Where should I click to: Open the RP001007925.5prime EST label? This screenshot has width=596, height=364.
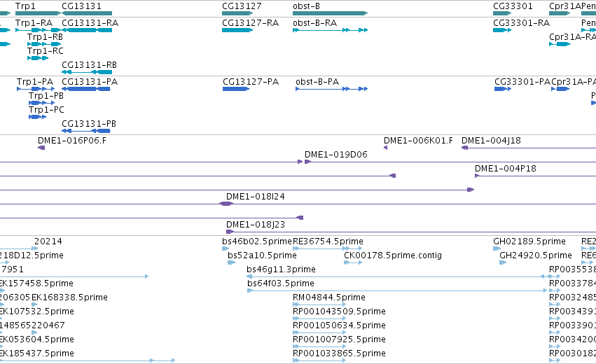[x=340, y=339]
